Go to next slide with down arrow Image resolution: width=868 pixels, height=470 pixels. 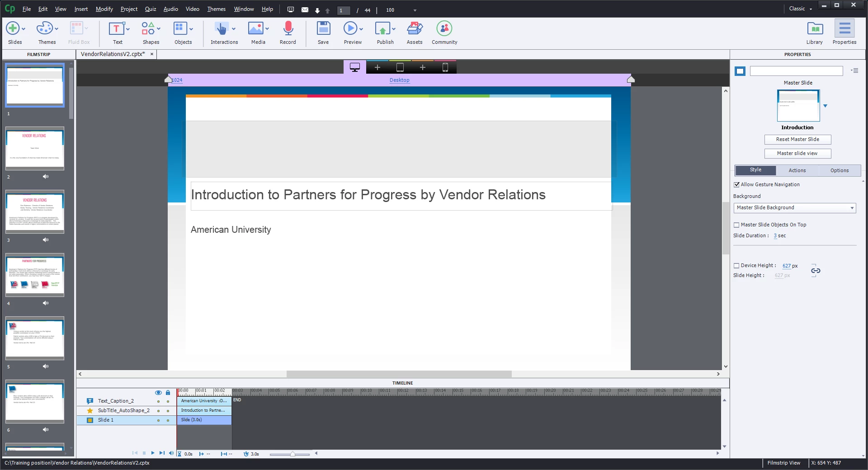pos(317,10)
